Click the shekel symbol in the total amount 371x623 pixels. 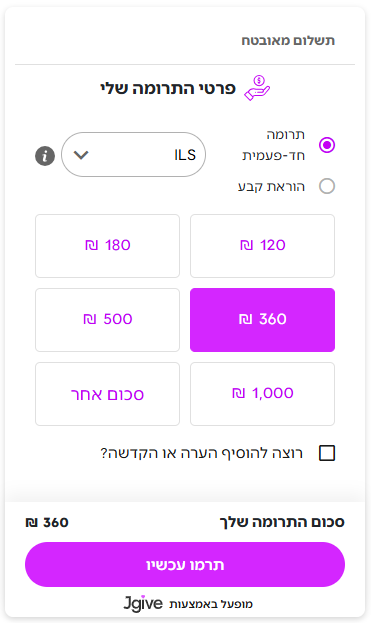click(31, 522)
